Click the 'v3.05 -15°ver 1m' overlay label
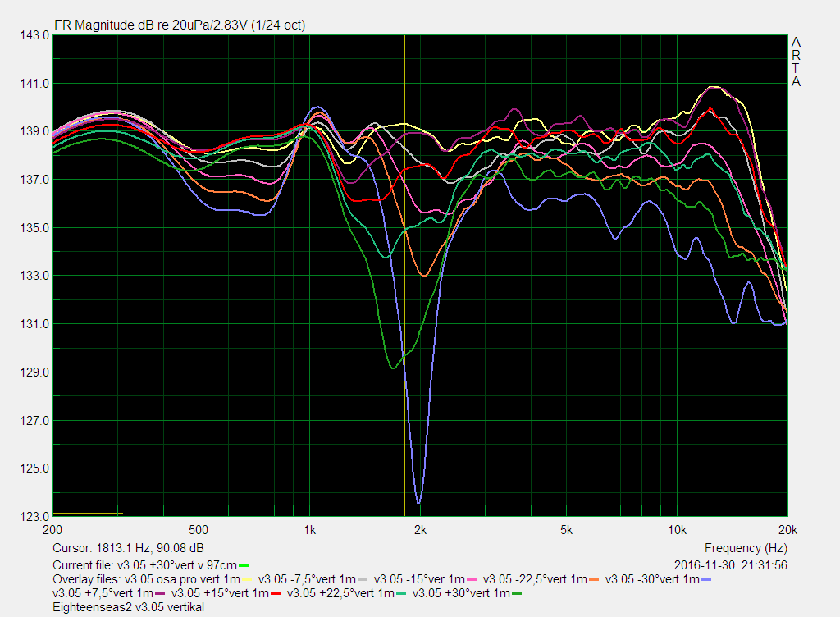The width and height of the screenshot is (840, 617). (x=419, y=579)
